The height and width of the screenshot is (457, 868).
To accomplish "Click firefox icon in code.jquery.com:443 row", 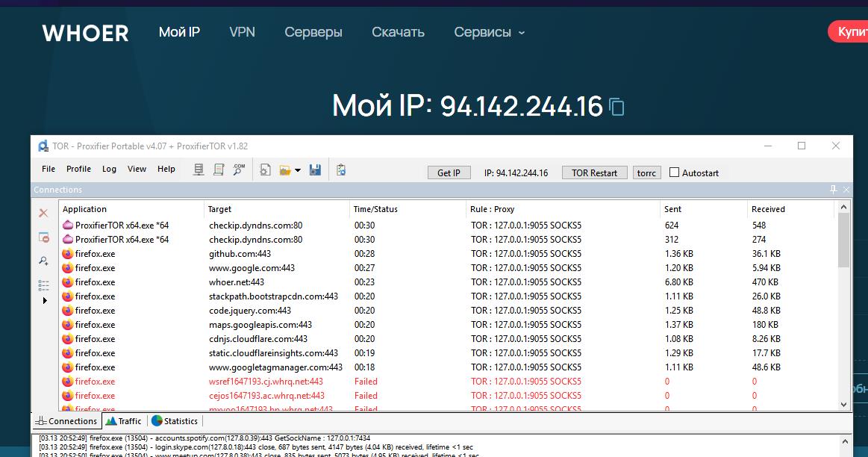I will pyautogui.click(x=67, y=310).
